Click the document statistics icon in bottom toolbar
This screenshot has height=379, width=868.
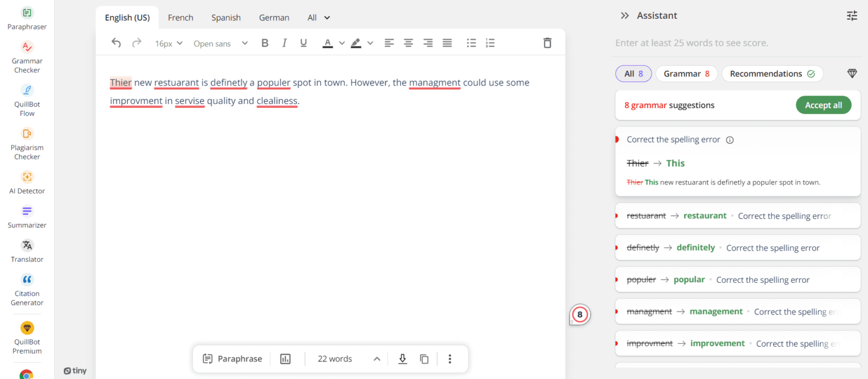click(285, 359)
